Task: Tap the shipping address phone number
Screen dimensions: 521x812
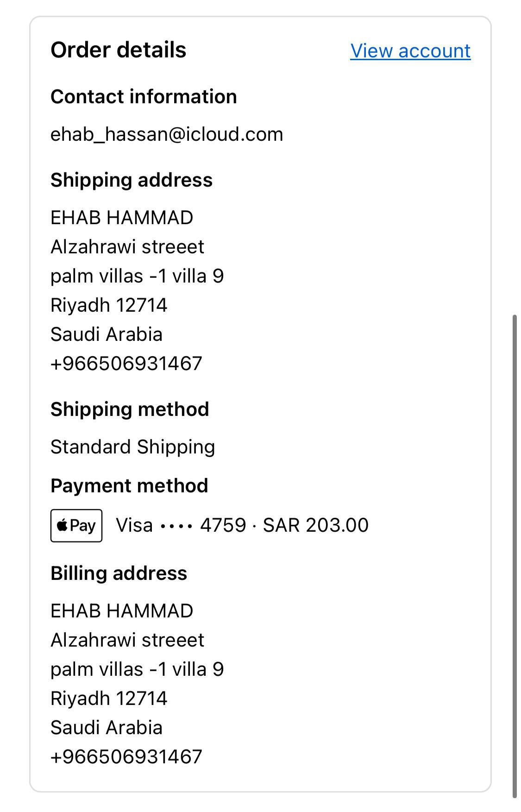Action: click(x=126, y=364)
